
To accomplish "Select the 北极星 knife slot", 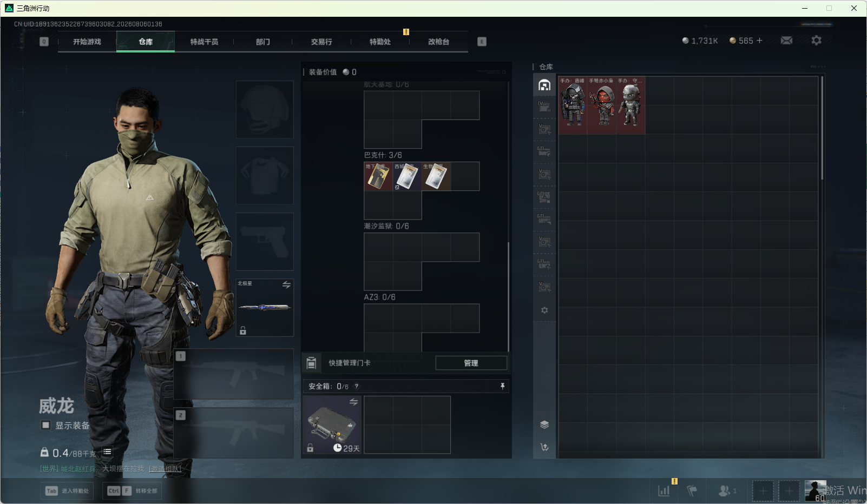I will pos(265,308).
